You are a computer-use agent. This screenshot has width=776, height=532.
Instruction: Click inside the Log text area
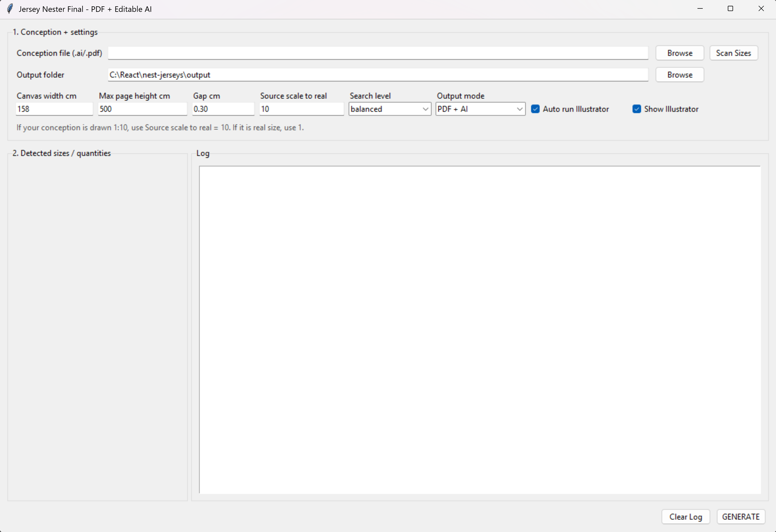point(480,329)
